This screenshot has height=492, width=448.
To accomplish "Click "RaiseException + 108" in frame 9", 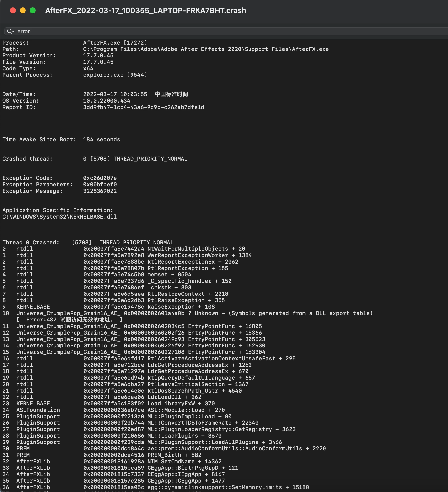I will pos(181,307).
